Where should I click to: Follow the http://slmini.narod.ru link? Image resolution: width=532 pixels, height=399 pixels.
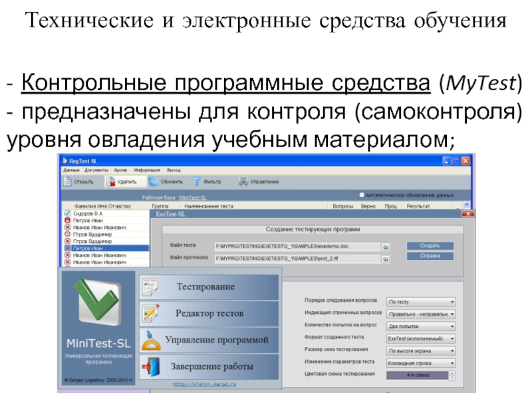205,384
